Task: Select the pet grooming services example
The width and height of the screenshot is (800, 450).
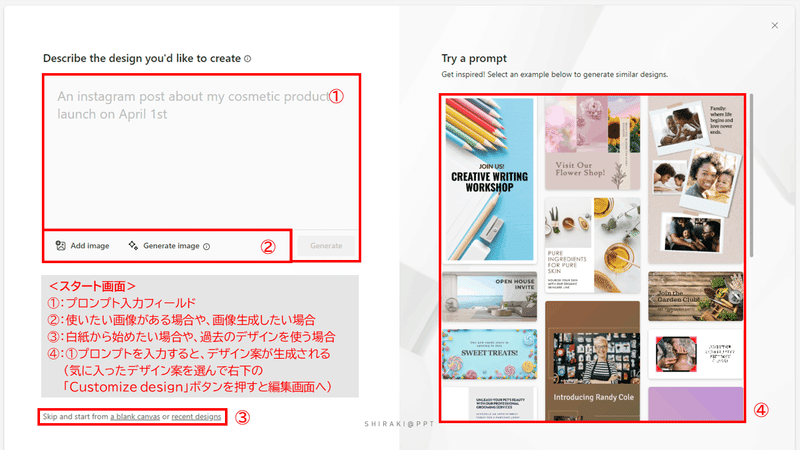Action: click(490, 404)
